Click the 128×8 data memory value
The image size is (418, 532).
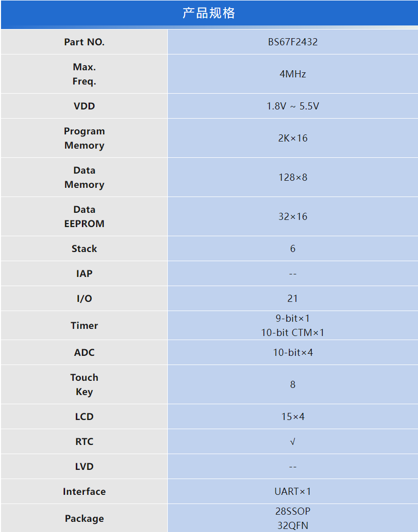292,177
